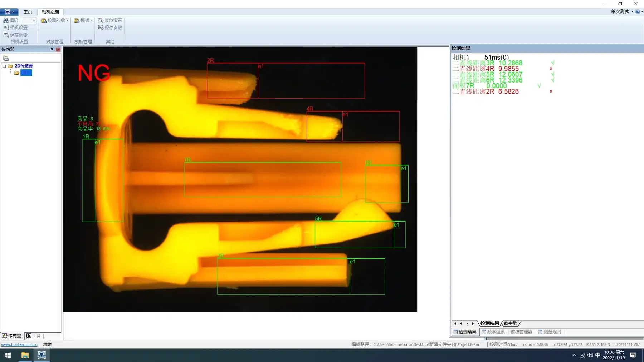Switch to the 数字量 sheet tab
This screenshot has height=362, width=644.
click(510, 323)
